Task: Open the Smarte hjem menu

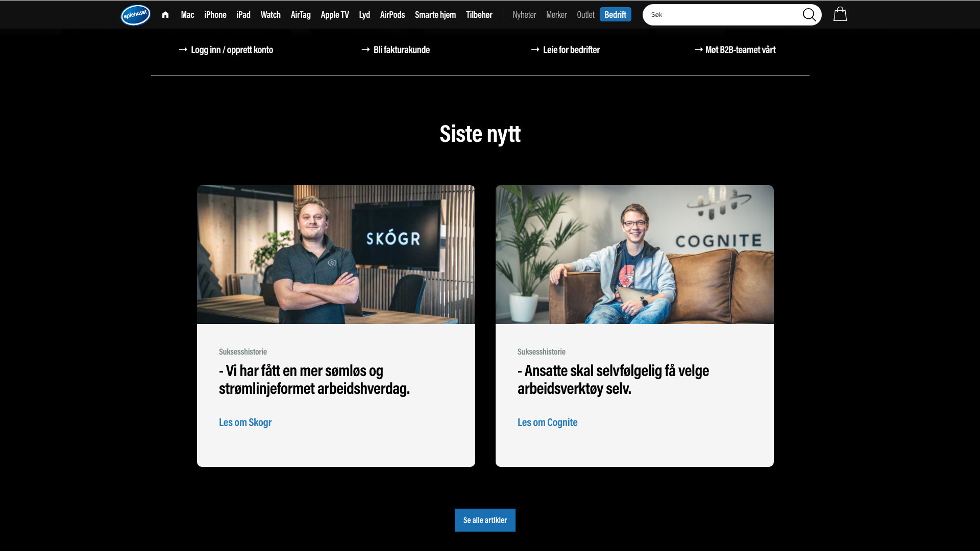Action: (x=435, y=15)
